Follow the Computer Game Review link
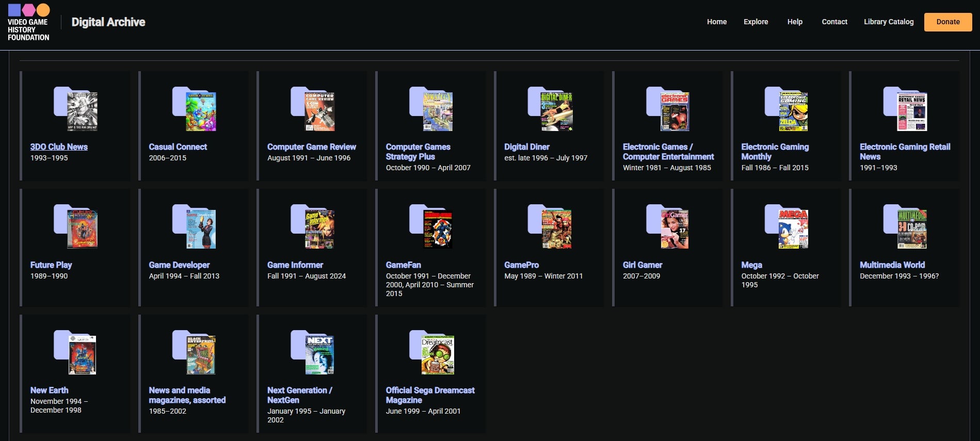Viewport: 980px width, 441px height. 312,146
